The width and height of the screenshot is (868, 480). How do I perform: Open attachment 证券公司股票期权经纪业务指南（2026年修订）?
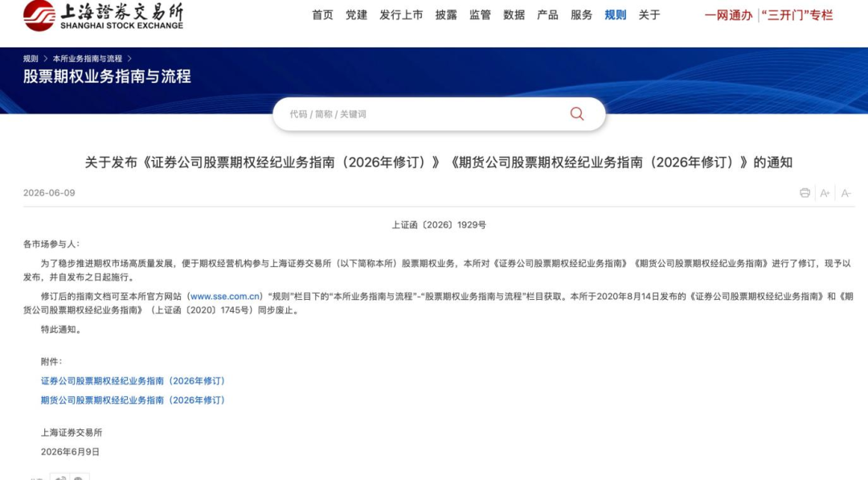click(x=133, y=381)
